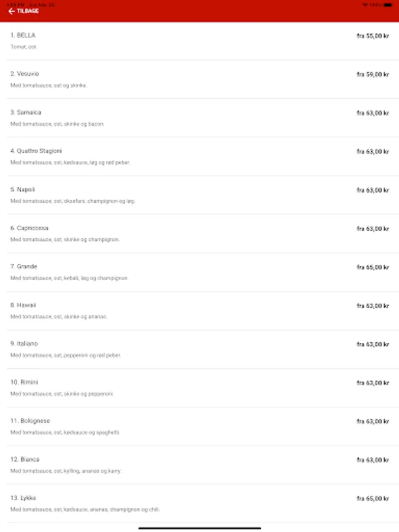Tap the home indicator bar

(x=200, y=528)
